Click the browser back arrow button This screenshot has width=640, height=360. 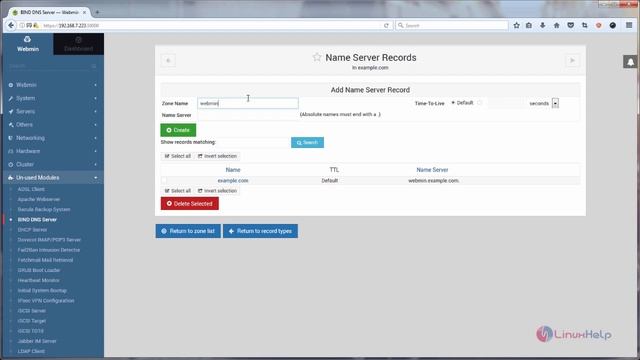pos(11,25)
